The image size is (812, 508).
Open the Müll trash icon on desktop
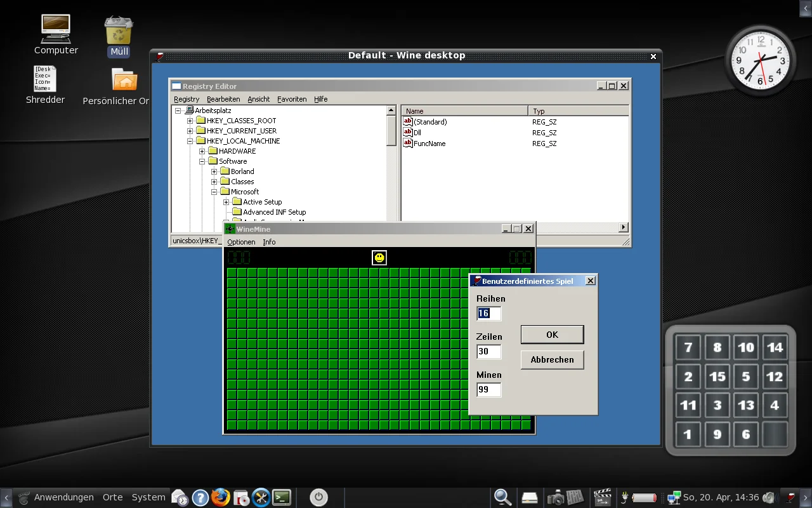119,30
